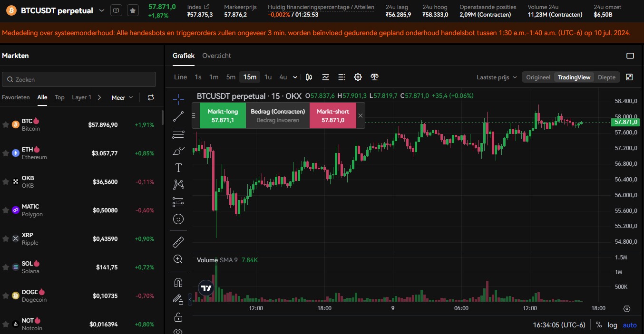
Task: Select the 15m timeframe
Action: (x=250, y=77)
